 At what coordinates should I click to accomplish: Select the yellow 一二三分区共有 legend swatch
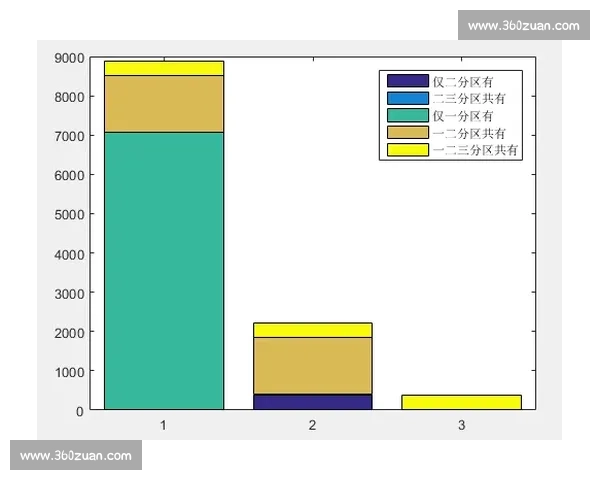coord(405,149)
